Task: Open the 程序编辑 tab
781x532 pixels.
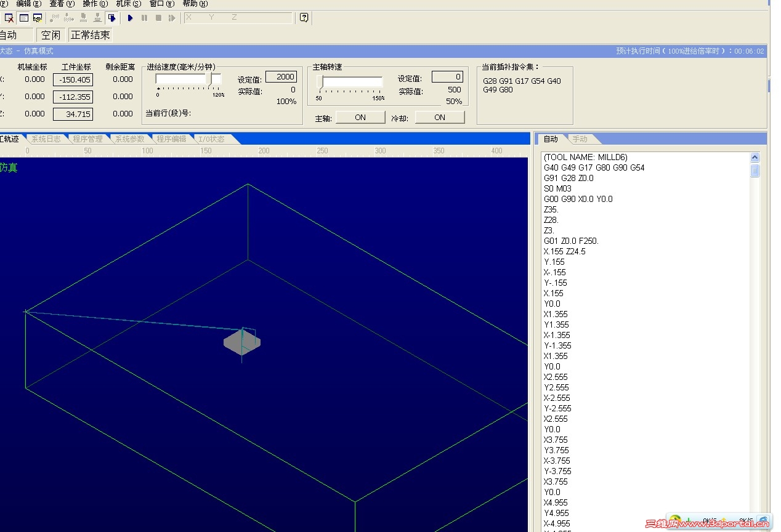Action: 172,138
